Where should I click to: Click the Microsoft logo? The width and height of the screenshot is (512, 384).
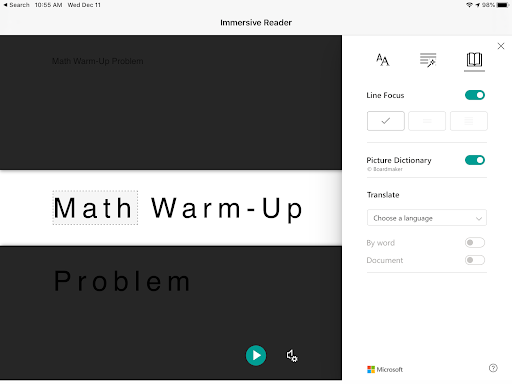click(x=385, y=369)
